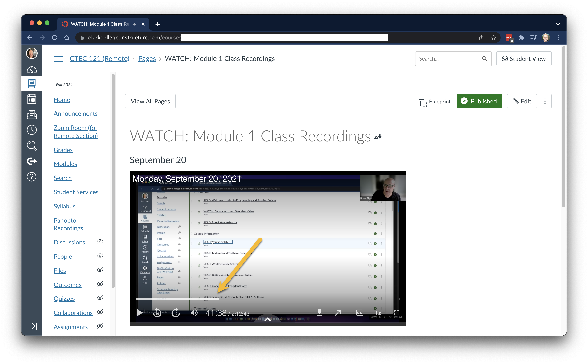The height and width of the screenshot is (364, 588).
Task: Open the History clock icon
Action: tap(32, 130)
